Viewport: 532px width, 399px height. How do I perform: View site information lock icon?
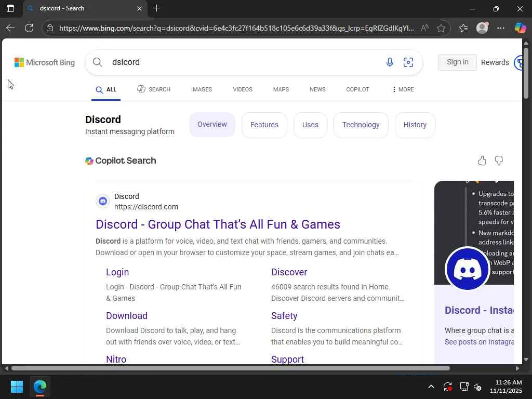pos(50,28)
